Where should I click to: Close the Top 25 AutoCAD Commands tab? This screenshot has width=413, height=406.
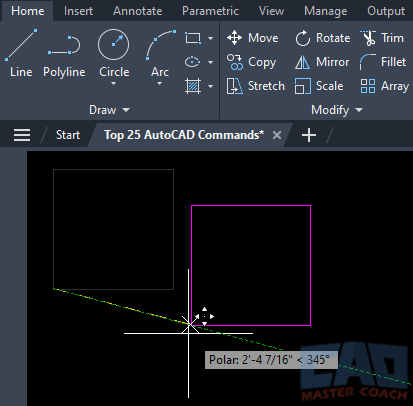pos(277,135)
